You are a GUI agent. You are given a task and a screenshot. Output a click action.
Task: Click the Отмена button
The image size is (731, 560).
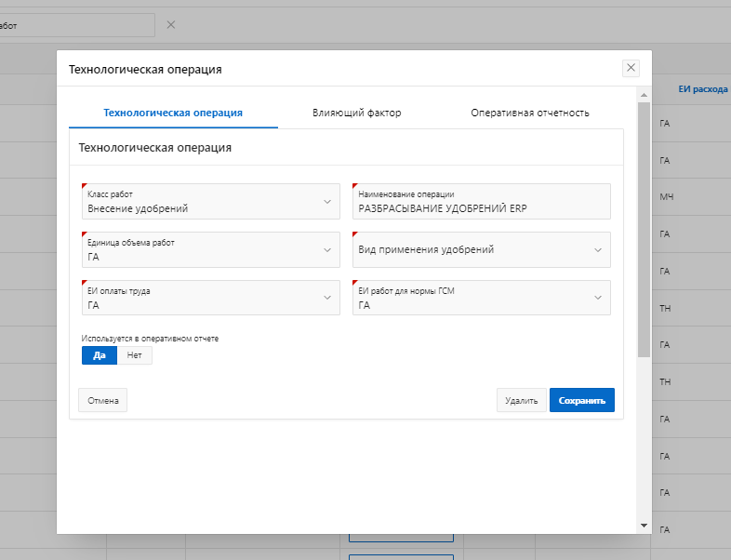[x=102, y=400]
